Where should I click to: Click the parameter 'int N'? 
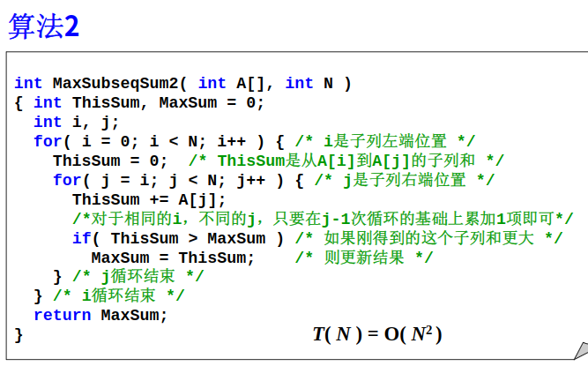pos(309,83)
